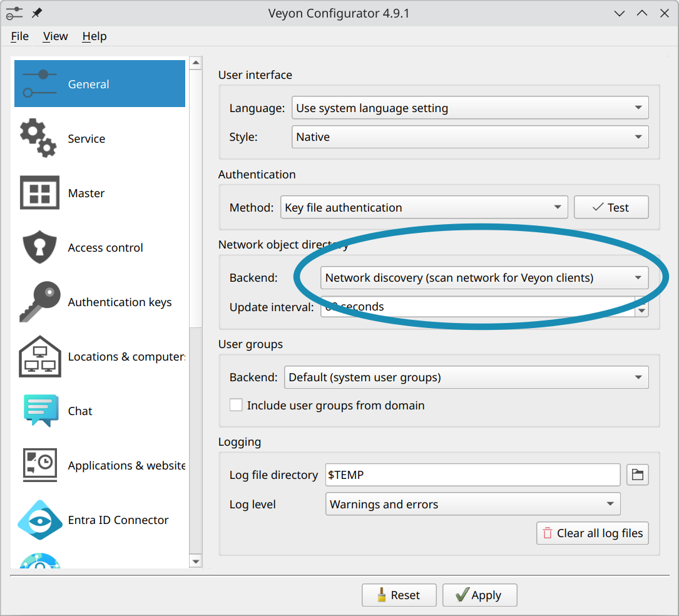This screenshot has height=616, width=679.
Task: Enable Include user groups from domain
Action: [x=236, y=405]
